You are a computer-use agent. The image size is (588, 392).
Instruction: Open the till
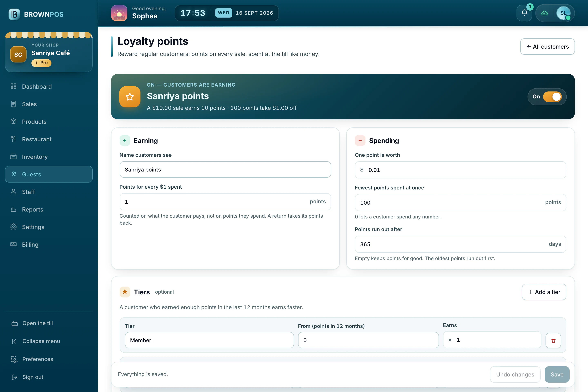[49, 323]
